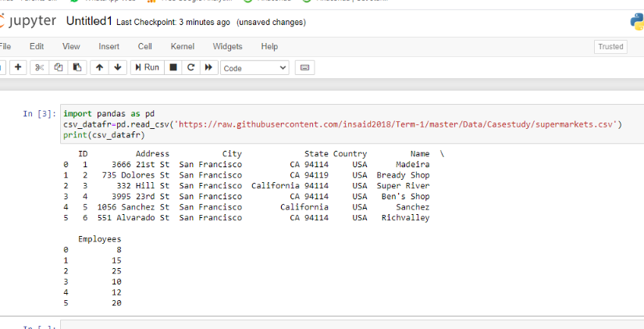
Task: Click the insert cell below plus icon
Action: [x=18, y=67]
